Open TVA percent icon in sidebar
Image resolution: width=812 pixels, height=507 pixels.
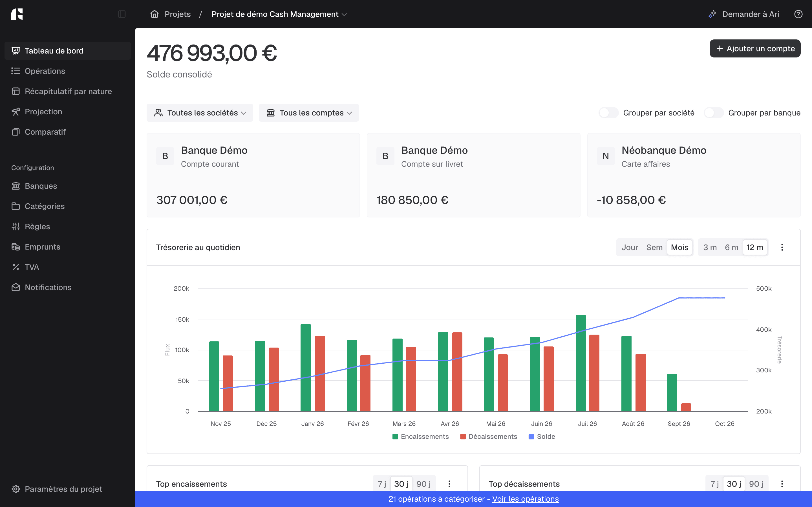pos(16,267)
